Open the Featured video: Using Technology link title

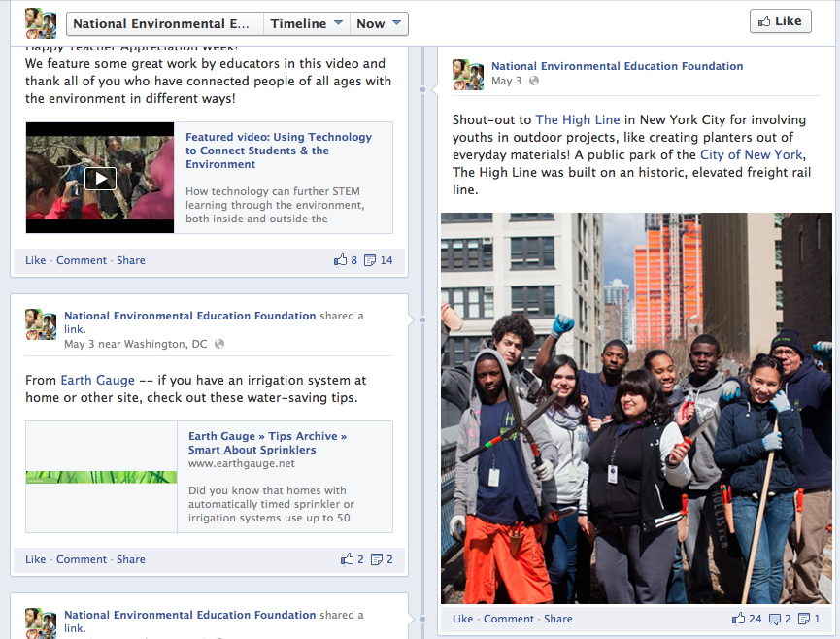[279, 151]
